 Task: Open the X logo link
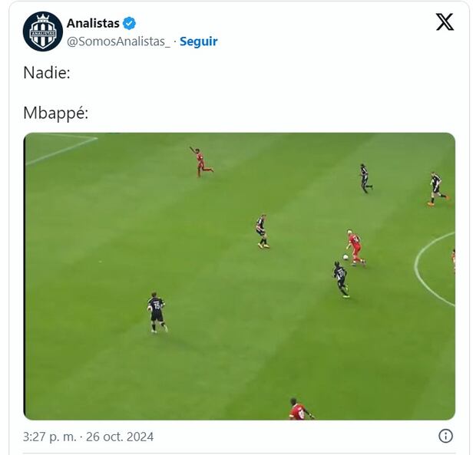tap(445, 21)
